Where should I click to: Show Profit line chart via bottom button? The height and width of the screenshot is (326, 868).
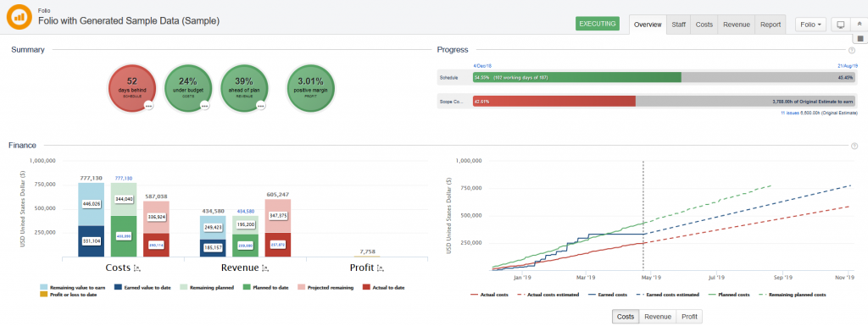689,317
